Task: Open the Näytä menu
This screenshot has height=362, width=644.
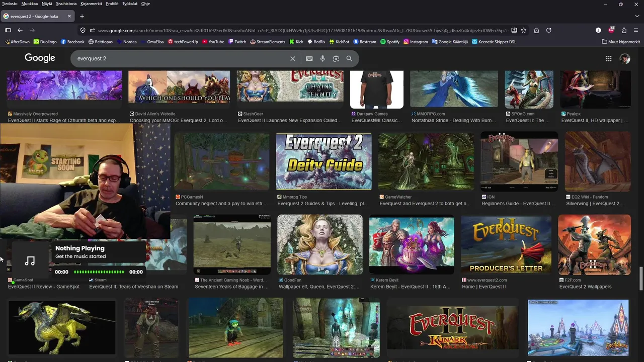Action: tap(47, 4)
